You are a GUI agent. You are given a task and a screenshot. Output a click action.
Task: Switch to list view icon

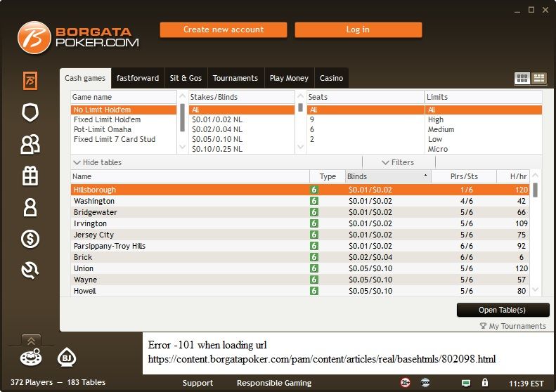click(539, 78)
